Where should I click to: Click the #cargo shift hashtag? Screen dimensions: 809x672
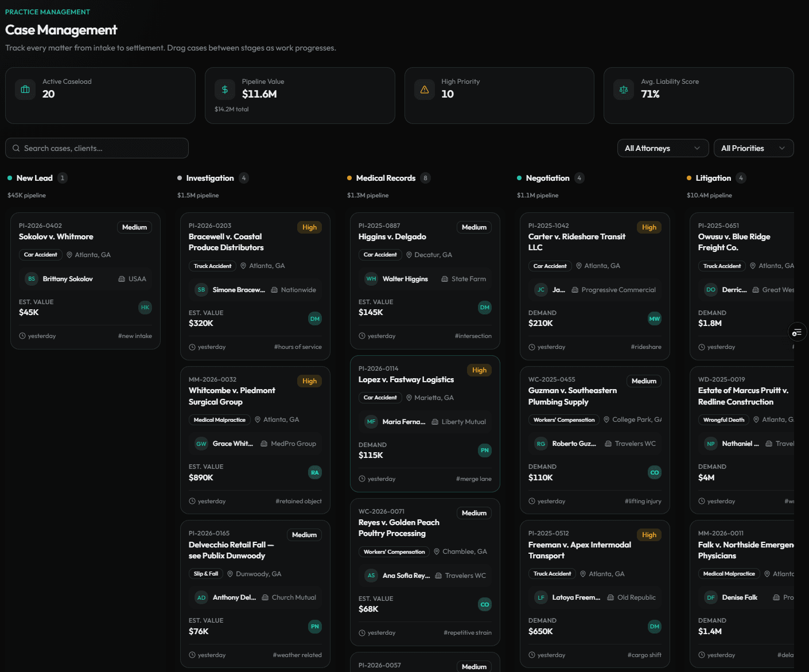[x=644, y=655]
